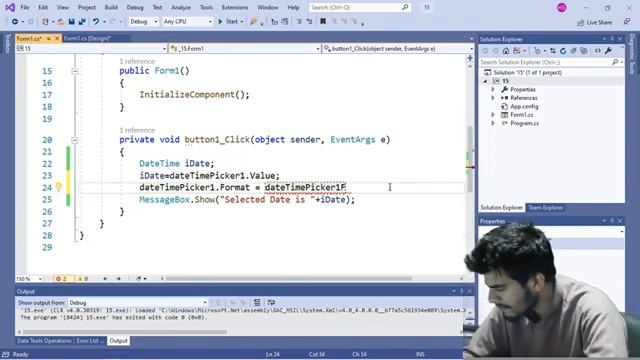Click the New Project toolbar icon
This screenshot has height=360, width=640.
[x=45, y=22]
